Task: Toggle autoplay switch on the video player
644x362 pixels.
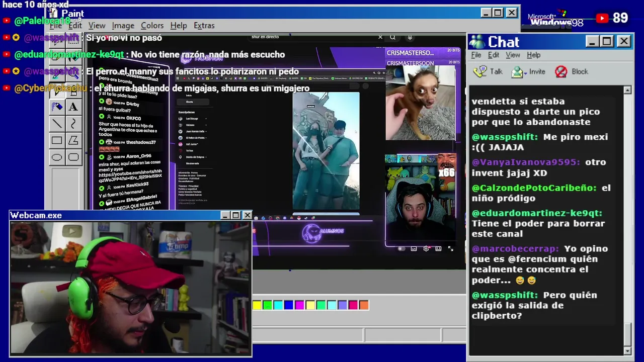Action: (x=401, y=248)
